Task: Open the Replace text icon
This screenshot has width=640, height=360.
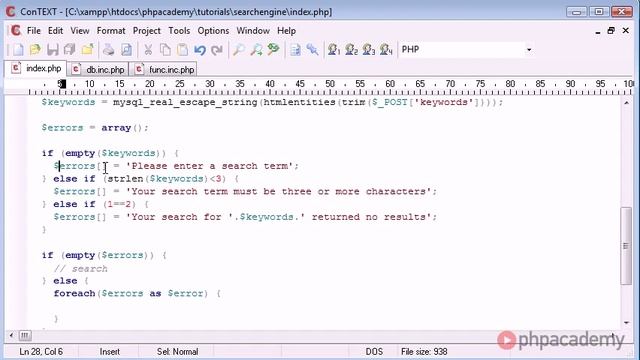Action: pos(273,50)
